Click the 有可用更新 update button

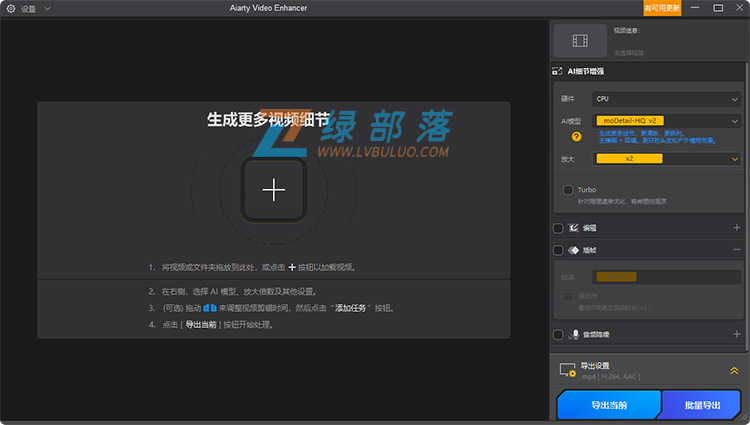(x=662, y=8)
